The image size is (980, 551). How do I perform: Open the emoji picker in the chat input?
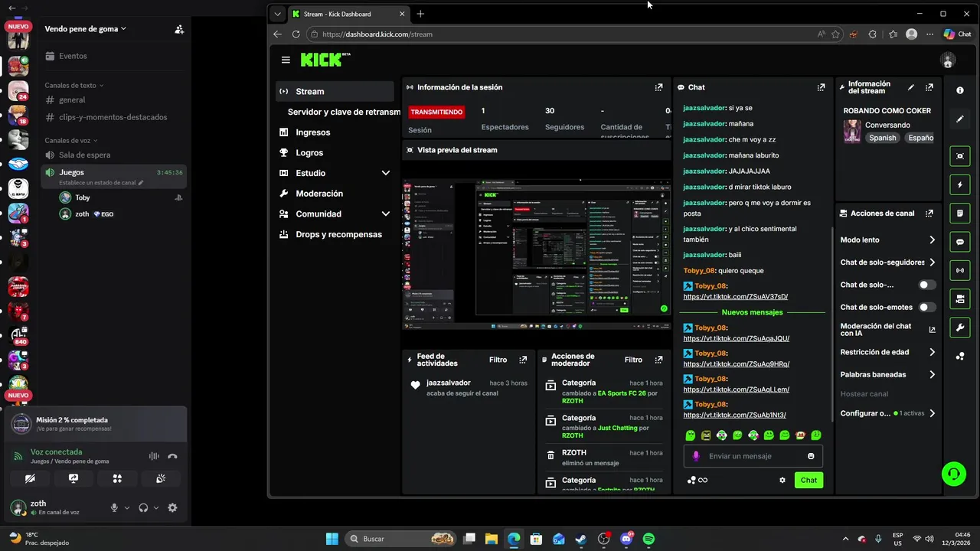click(811, 456)
